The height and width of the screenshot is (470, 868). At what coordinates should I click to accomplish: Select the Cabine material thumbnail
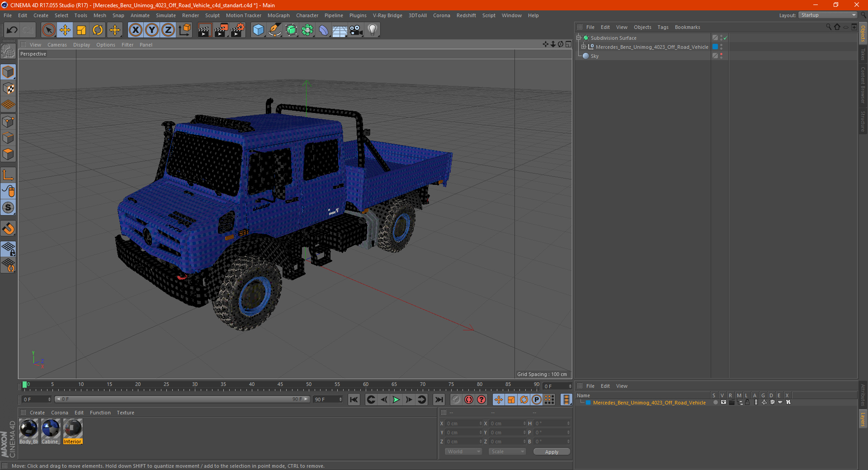point(51,432)
